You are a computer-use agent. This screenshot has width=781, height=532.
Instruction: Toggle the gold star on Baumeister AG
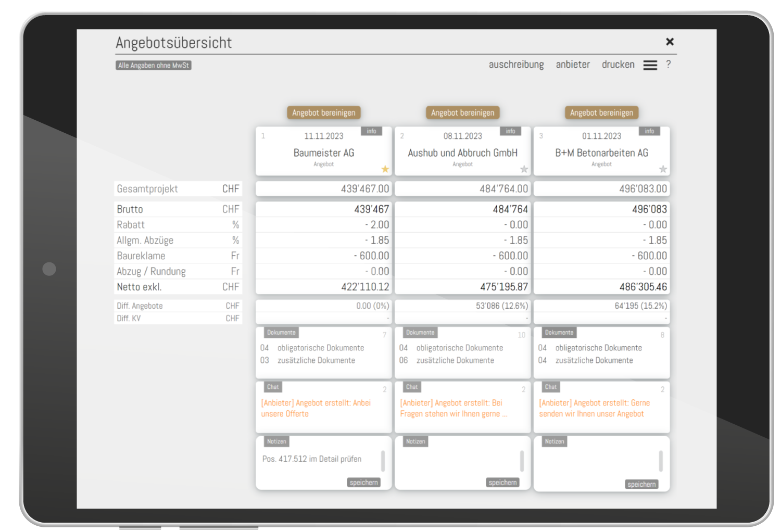385,169
